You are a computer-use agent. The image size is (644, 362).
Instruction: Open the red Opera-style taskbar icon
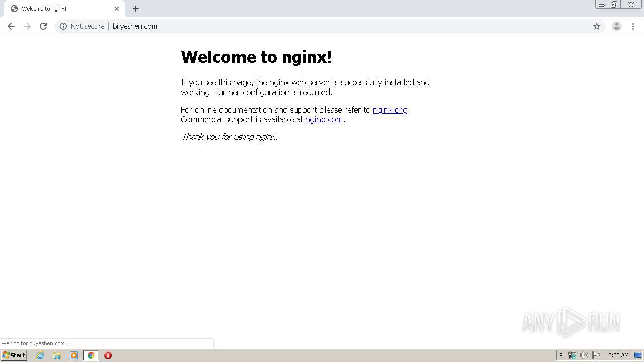point(108,355)
